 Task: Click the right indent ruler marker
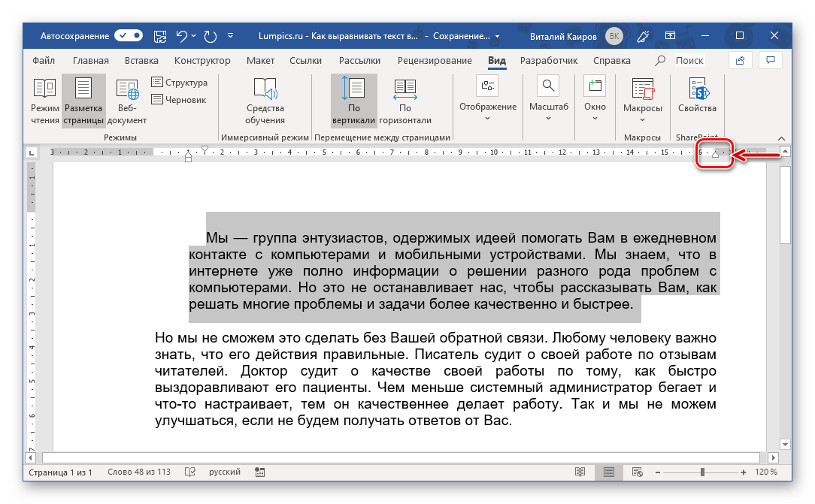coord(715,155)
